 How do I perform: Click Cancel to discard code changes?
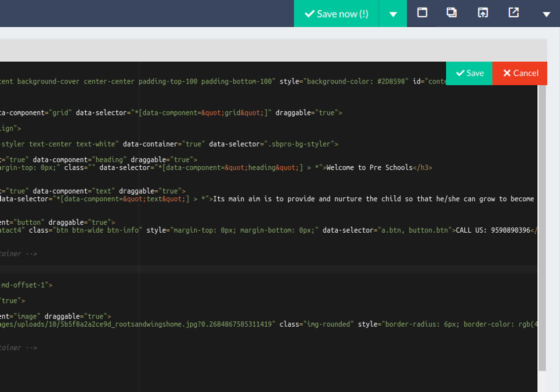(520, 73)
